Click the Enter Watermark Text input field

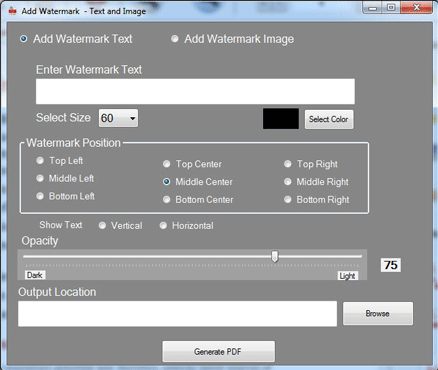click(x=195, y=91)
